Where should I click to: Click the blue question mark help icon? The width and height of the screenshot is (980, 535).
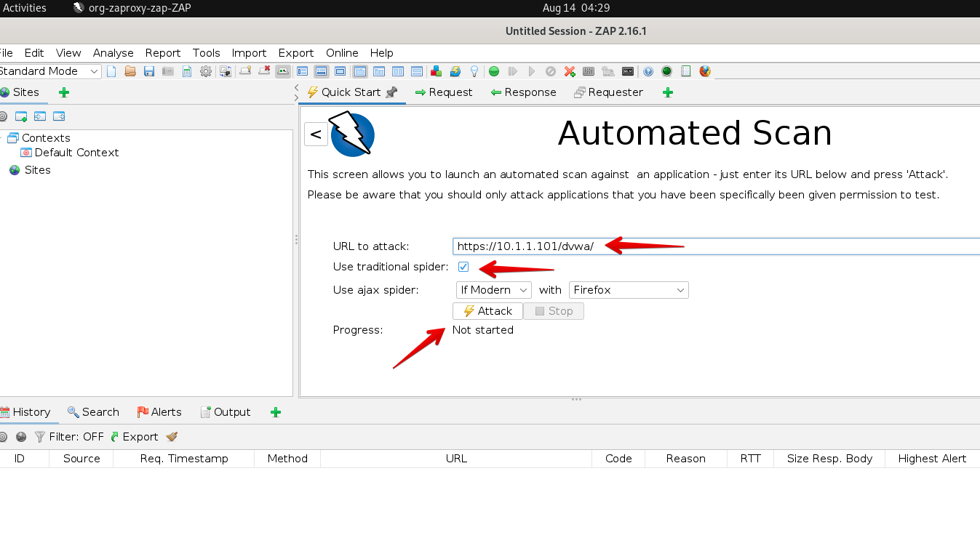[648, 71]
